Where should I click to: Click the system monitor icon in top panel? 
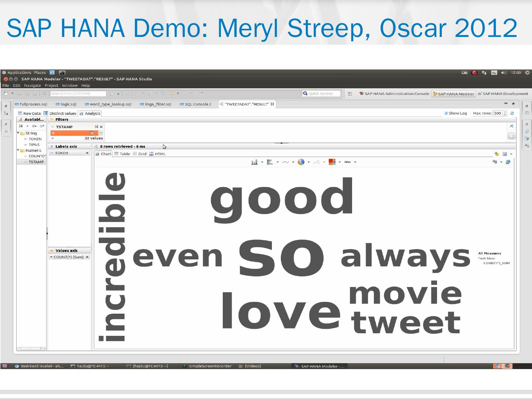(52, 73)
